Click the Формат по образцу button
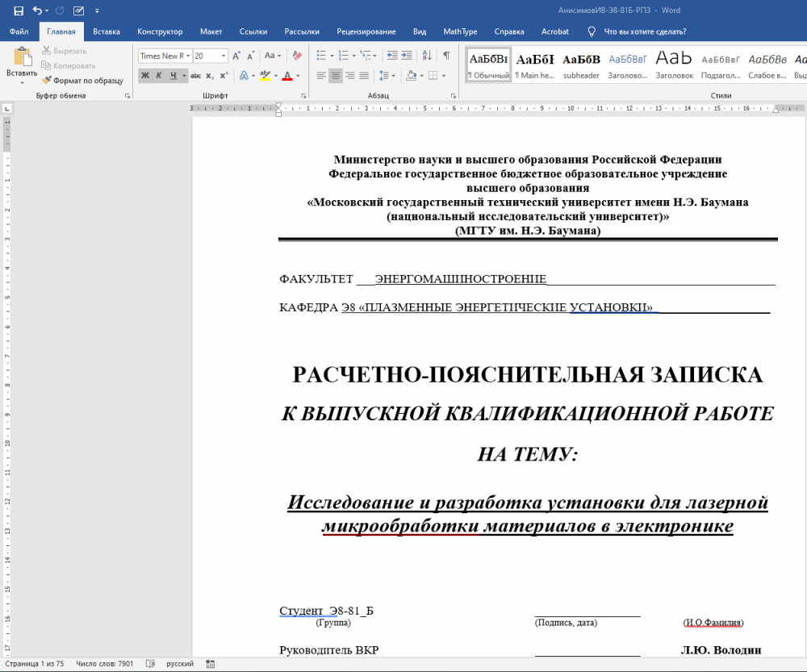The width and height of the screenshot is (807, 672). pyautogui.click(x=83, y=81)
